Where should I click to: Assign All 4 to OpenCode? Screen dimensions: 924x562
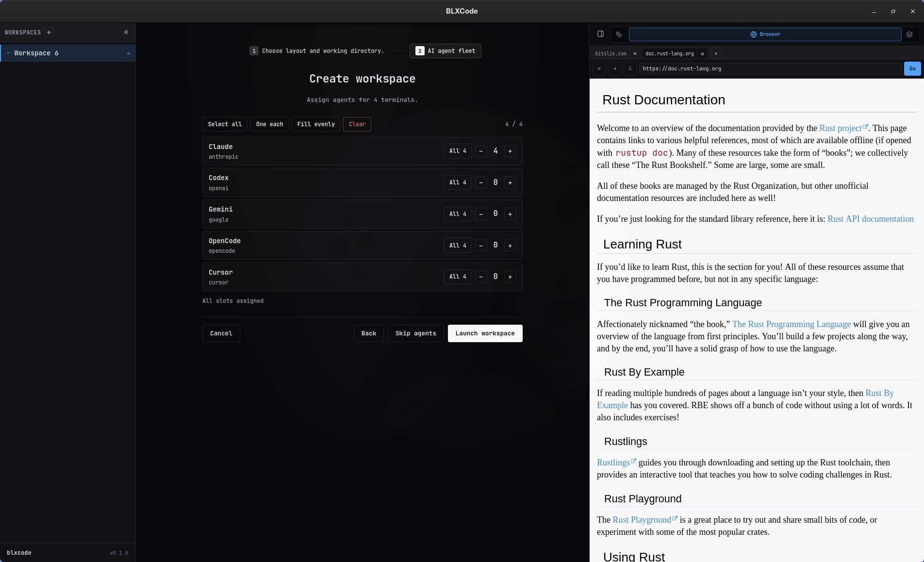(458, 246)
